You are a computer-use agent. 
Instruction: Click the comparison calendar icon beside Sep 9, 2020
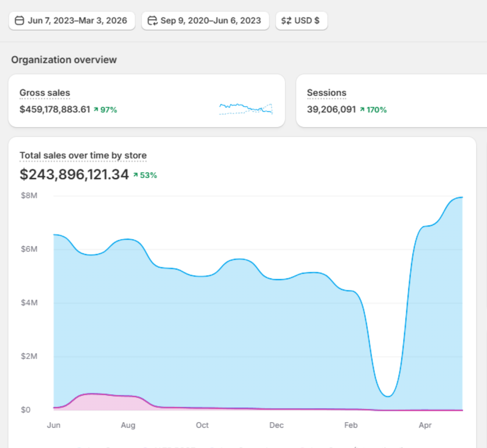(x=152, y=21)
